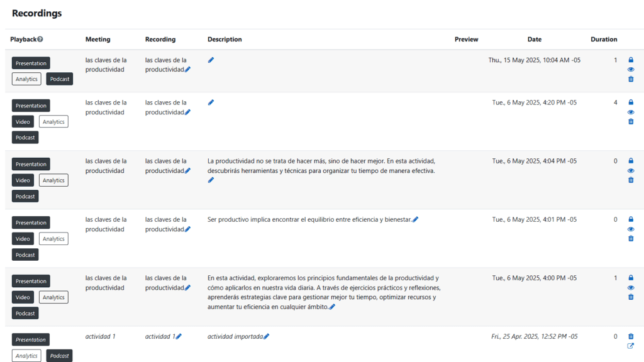Toggle visibility eye for 4:20 PM recording

(x=631, y=112)
